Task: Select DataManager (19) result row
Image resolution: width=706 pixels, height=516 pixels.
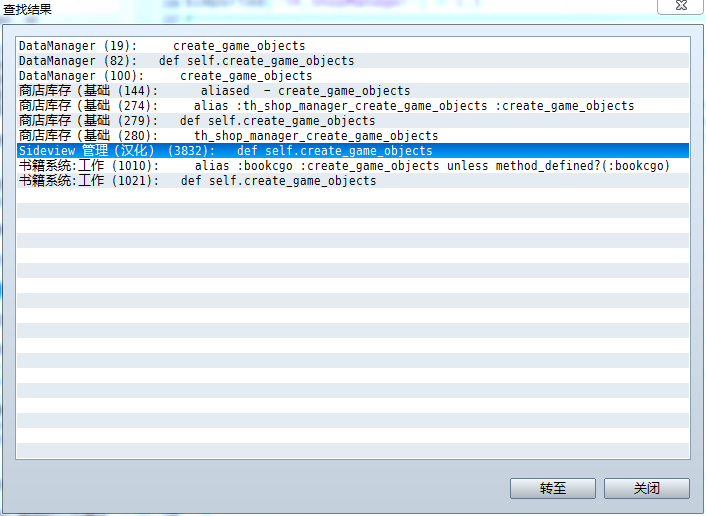Action: click(353, 46)
